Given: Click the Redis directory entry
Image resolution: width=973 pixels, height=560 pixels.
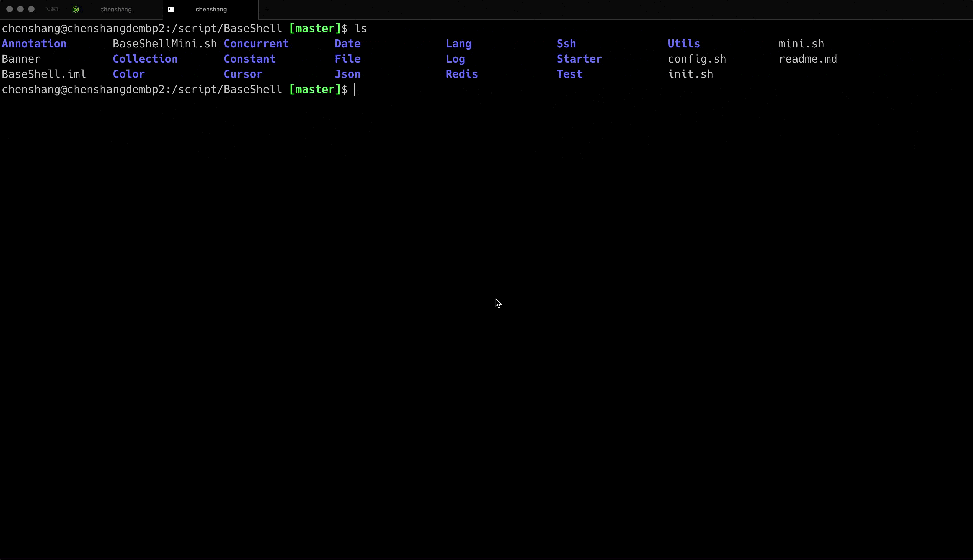Looking at the screenshot, I should pos(461,74).
